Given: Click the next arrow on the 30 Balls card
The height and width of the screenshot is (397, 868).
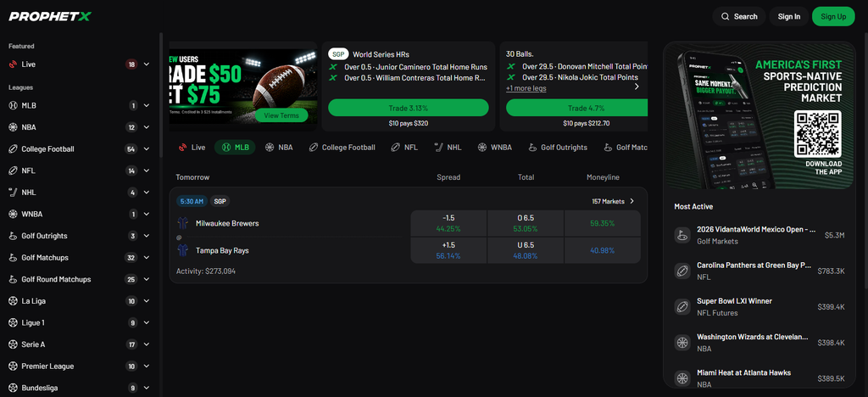Looking at the screenshot, I should 637,87.
